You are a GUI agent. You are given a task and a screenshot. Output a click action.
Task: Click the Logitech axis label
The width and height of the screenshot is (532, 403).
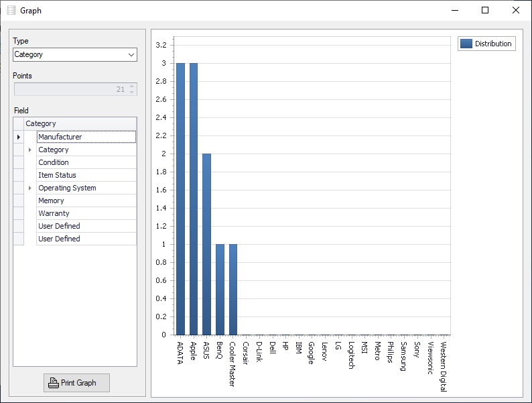pyautogui.click(x=352, y=355)
